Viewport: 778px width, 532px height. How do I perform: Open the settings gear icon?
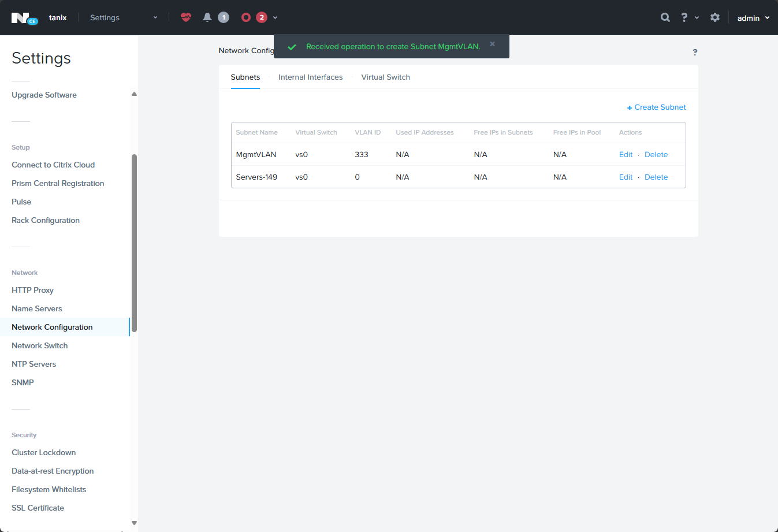(715, 17)
